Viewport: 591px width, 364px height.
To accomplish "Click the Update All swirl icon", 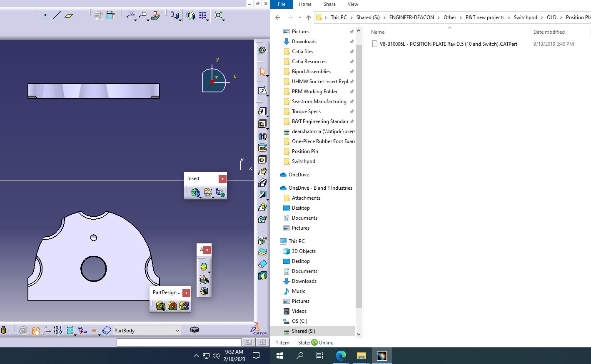I will 23,331.
